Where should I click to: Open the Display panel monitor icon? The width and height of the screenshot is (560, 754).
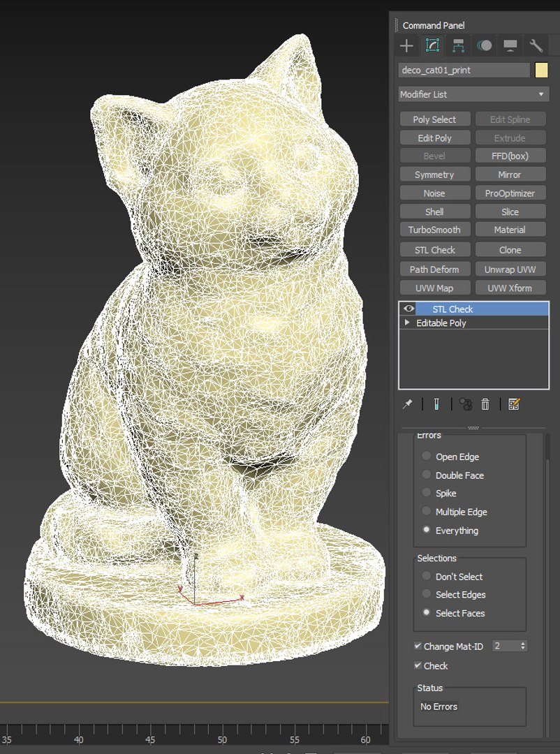click(510, 45)
